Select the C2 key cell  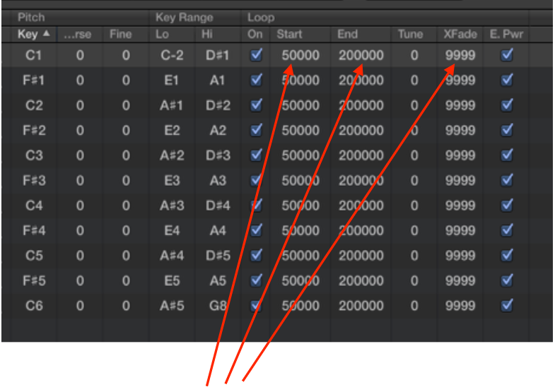pos(34,105)
